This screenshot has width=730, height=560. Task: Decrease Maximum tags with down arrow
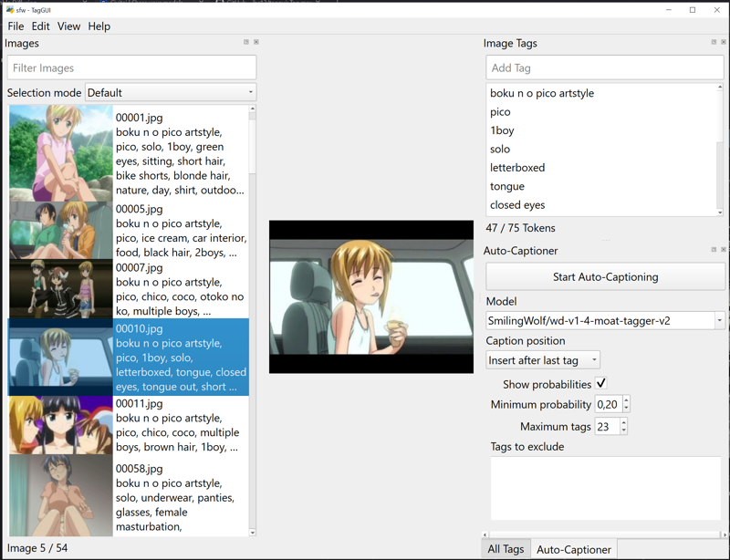[x=624, y=430]
